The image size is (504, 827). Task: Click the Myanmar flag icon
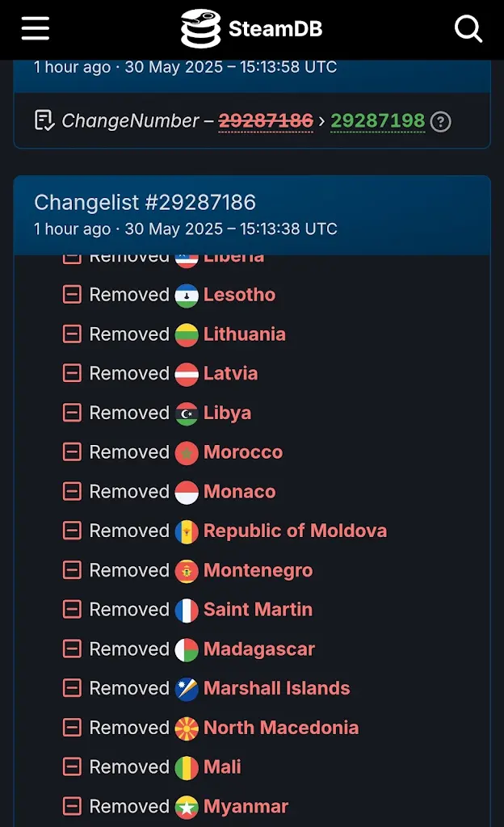click(187, 807)
